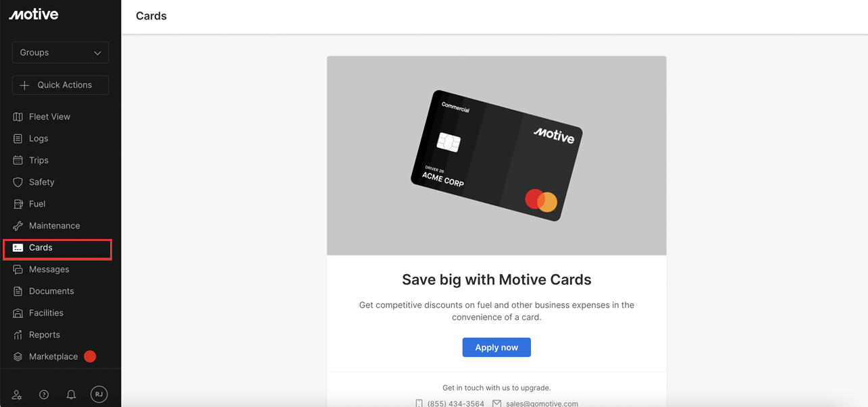Open the notifications bell icon

click(71, 395)
